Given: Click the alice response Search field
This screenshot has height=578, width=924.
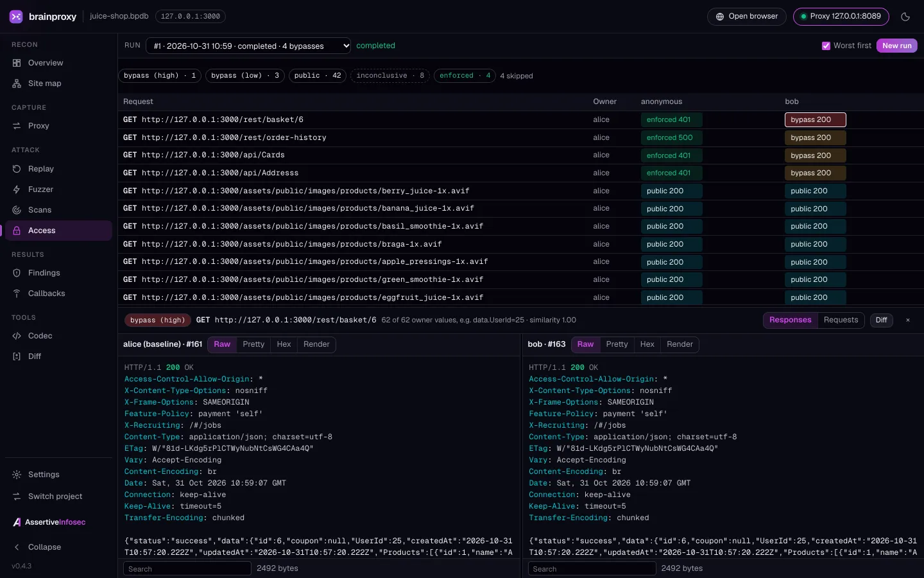Looking at the screenshot, I should pos(187,568).
